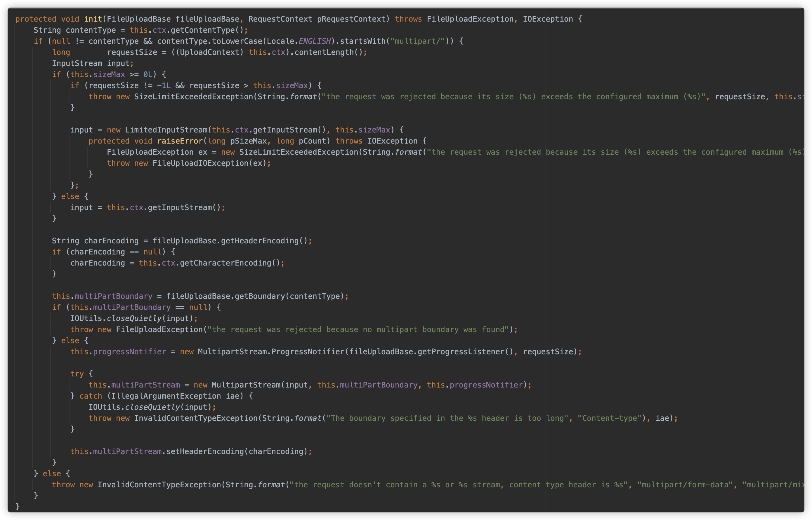The width and height of the screenshot is (812, 520).
Task: Click contentType in the String contentType declaration
Action: point(91,30)
